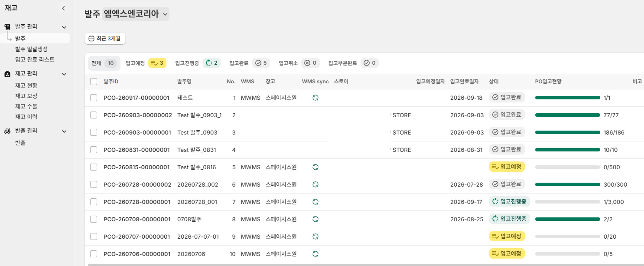The height and width of the screenshot is (266, 644).
Task: Click the 입고진행중 status badge for 0708발주
Action: click(x=509, y=219)
